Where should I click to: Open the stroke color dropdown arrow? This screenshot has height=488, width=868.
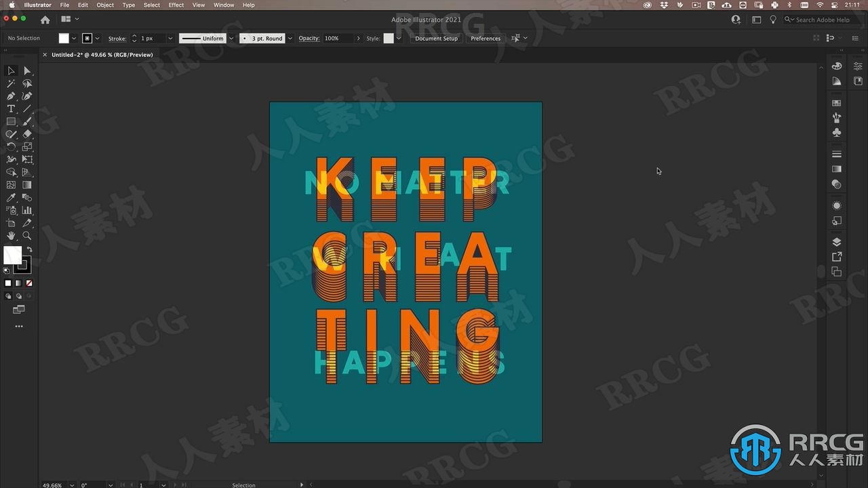(97, 39)
